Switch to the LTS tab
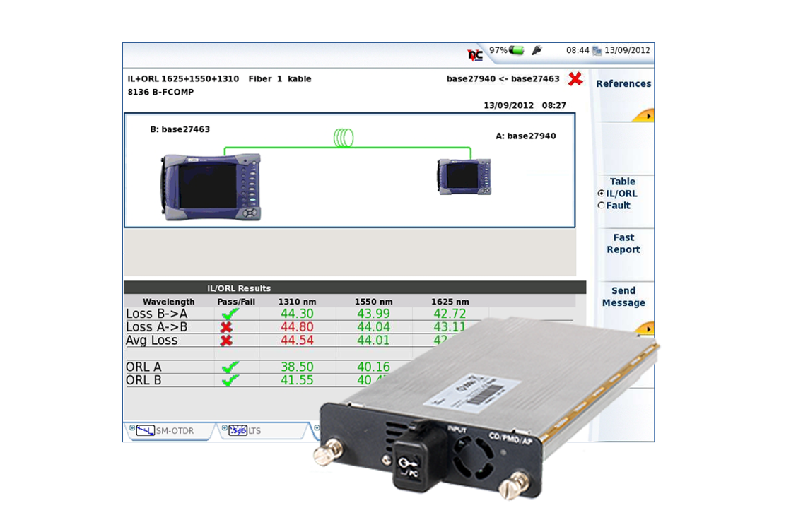Image resolution: width=791 pixels, height=532 pixels. (x=254, y=430)
